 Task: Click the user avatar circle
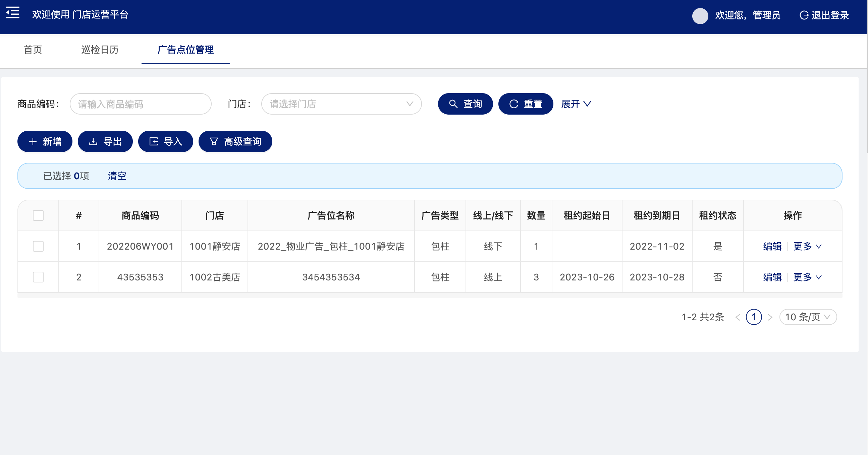(700, 15)
